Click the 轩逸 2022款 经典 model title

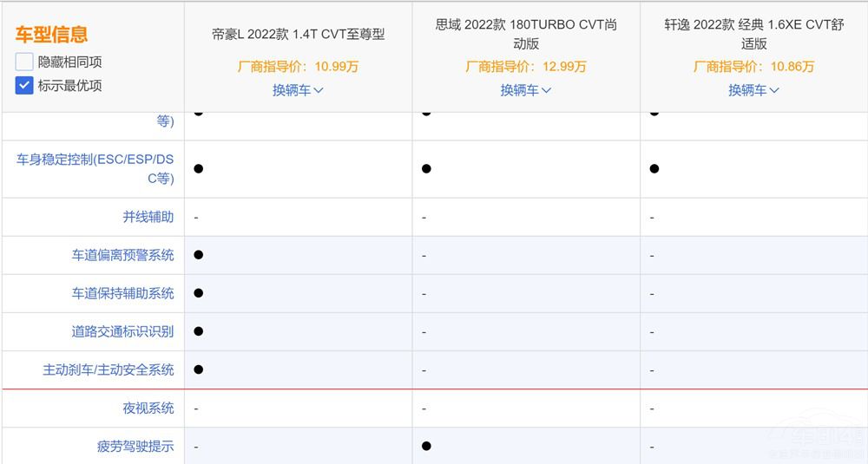click(754, 34)
